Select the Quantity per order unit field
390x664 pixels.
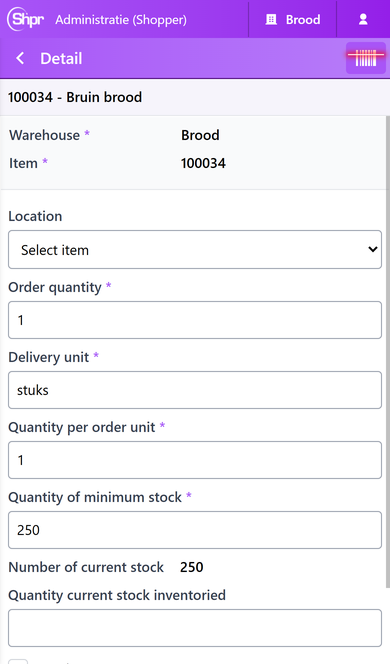[195, 460]
